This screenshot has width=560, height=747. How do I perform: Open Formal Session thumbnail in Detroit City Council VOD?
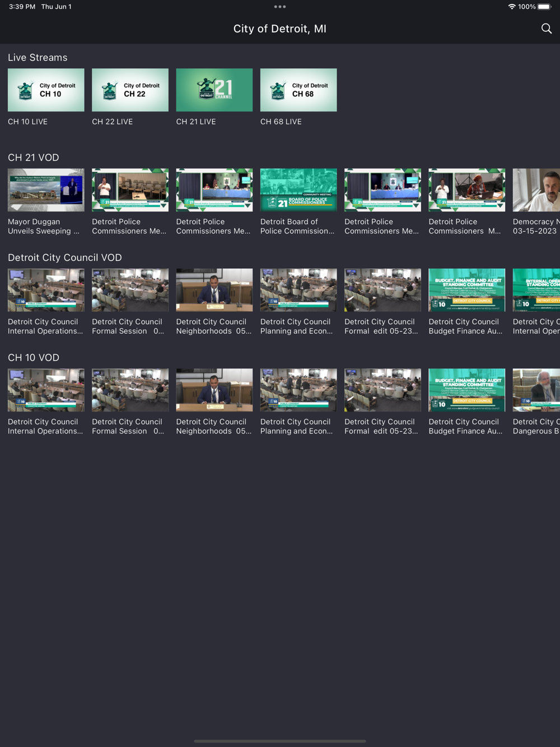click(x=130, y=290)
